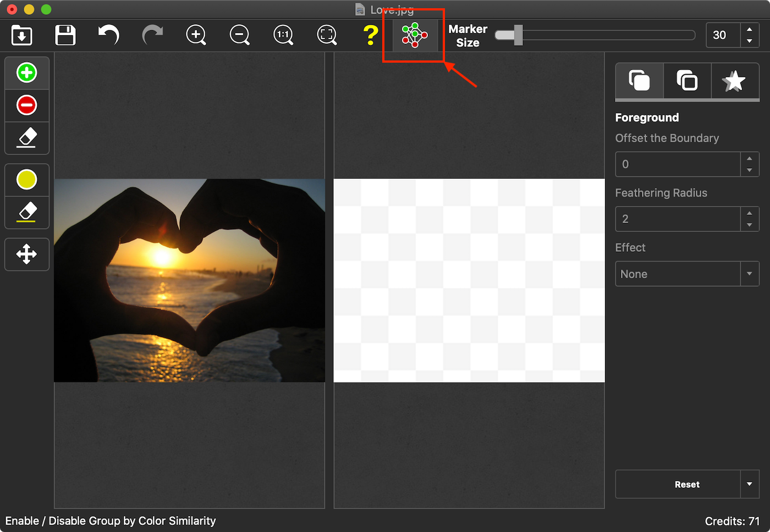Open help via the question mark

(370, 35)
